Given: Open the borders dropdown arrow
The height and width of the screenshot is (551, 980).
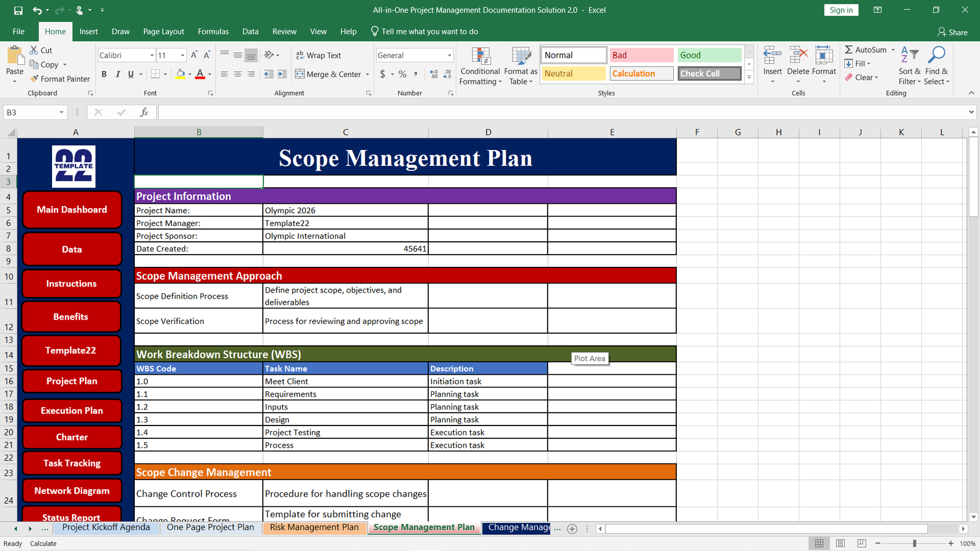Looking at the screenshot, I should point(165,74).
